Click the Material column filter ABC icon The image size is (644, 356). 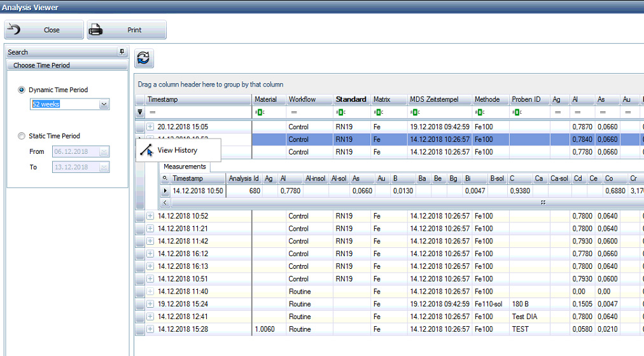[259, 112]
